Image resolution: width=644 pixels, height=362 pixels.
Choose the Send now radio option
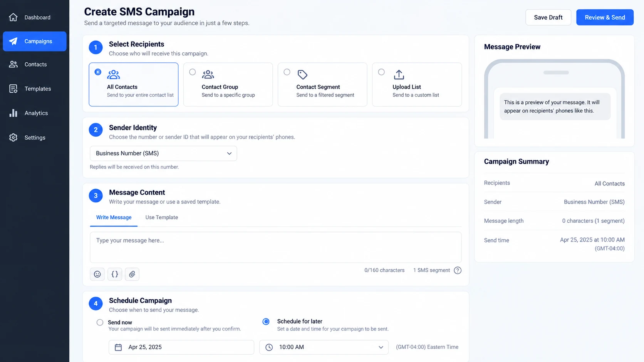[x=100, y=322]
